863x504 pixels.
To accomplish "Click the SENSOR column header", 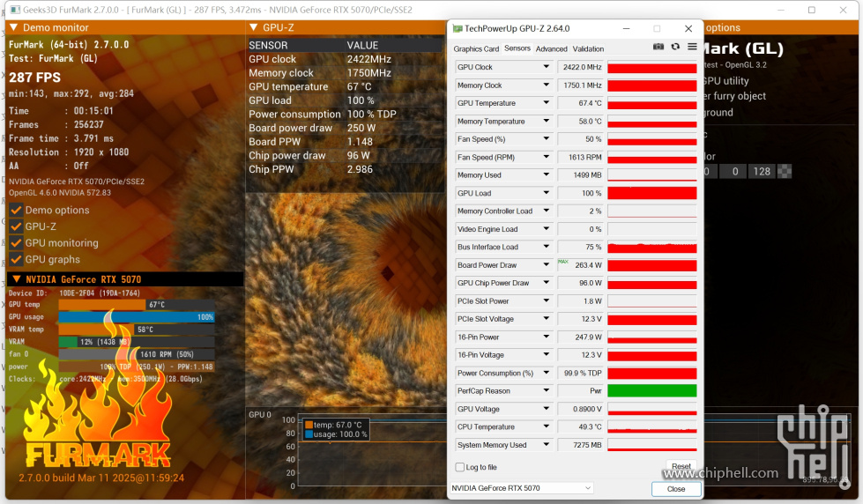I will click(268, 46).
